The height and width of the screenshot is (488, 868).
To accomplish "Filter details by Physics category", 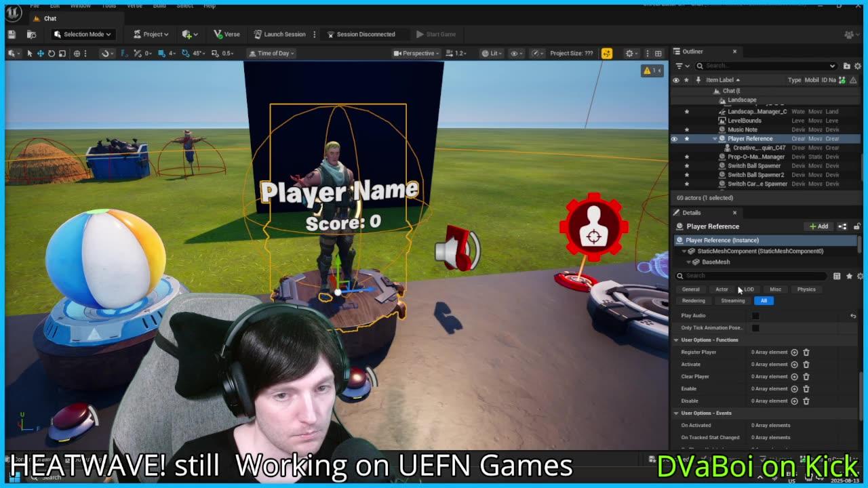I will click(x=806, y=289).
